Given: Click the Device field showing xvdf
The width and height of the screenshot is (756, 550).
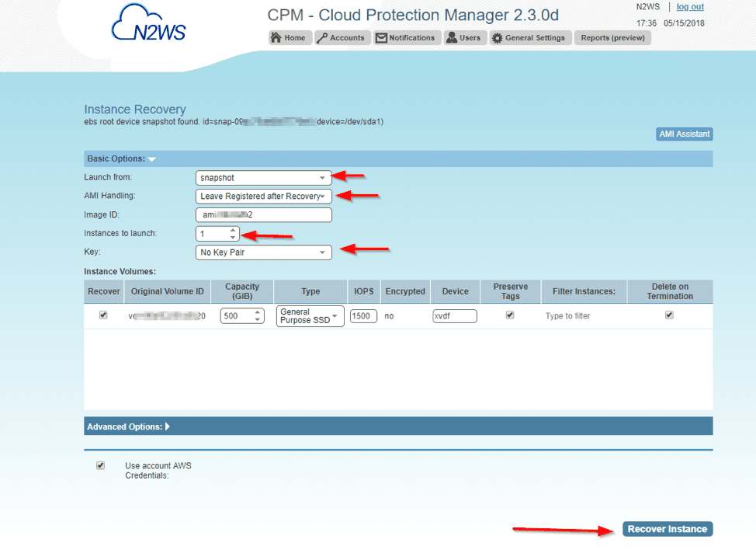Looking at the screenshot, I should [455, 316].
